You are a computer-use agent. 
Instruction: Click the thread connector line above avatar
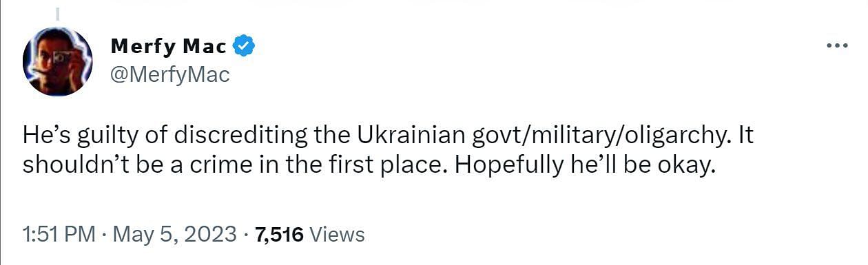[58, 12]
